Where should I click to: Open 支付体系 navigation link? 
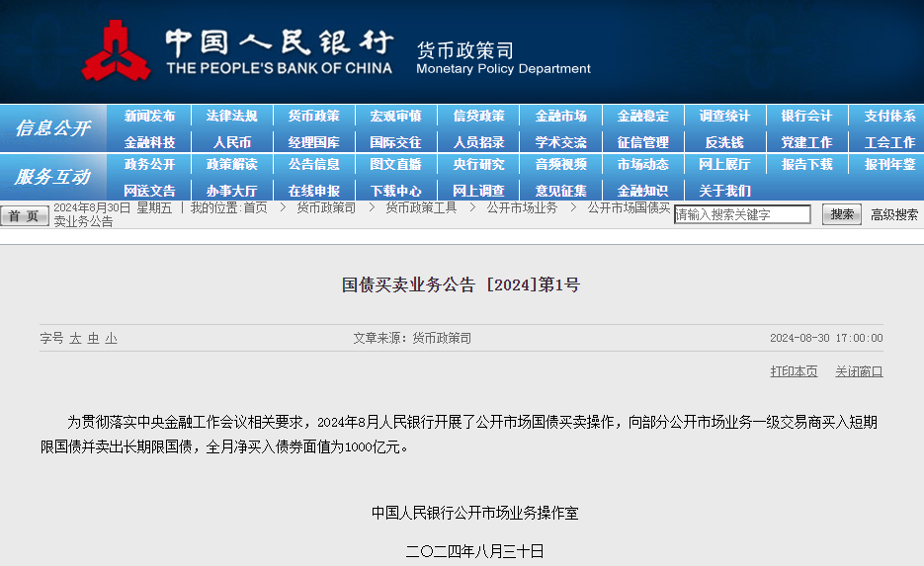[889, 116]
